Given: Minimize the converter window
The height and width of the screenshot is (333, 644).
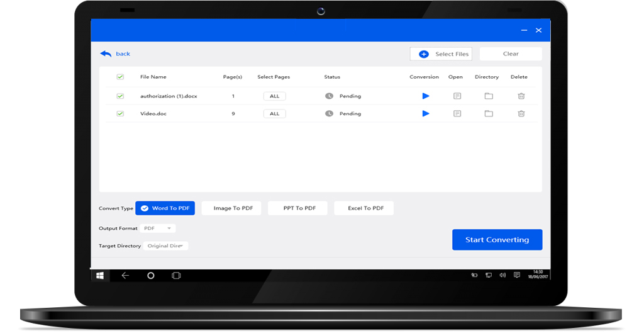Looking at the screenshot, I should 524,30.
